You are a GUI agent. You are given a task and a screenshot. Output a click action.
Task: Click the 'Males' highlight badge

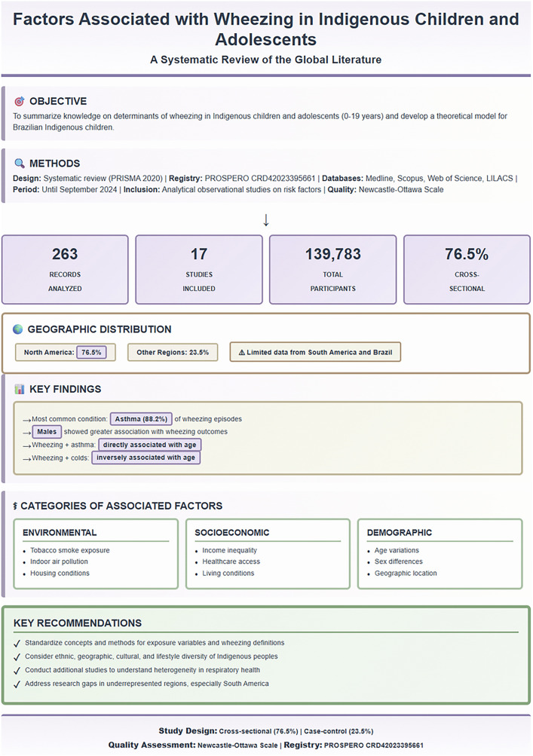coord(47,432)
